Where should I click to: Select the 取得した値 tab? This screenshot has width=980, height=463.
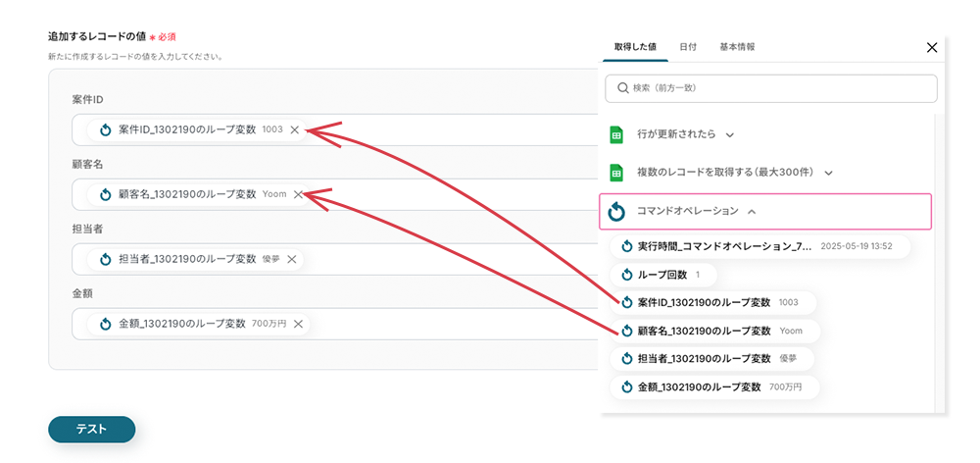point(635,47)
